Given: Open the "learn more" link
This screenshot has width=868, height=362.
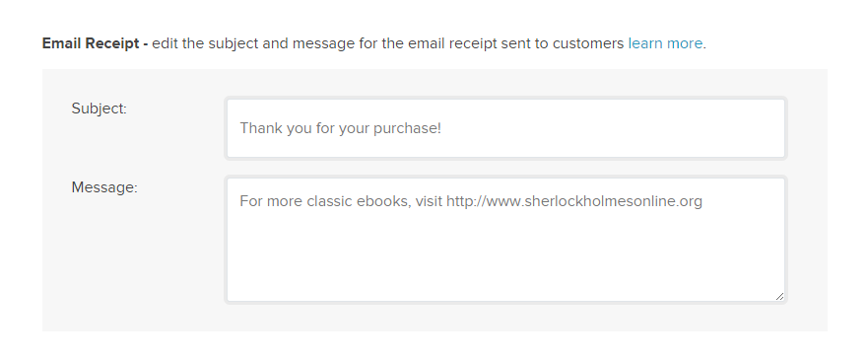Looking at the screenshot, I should click(665, 43).
